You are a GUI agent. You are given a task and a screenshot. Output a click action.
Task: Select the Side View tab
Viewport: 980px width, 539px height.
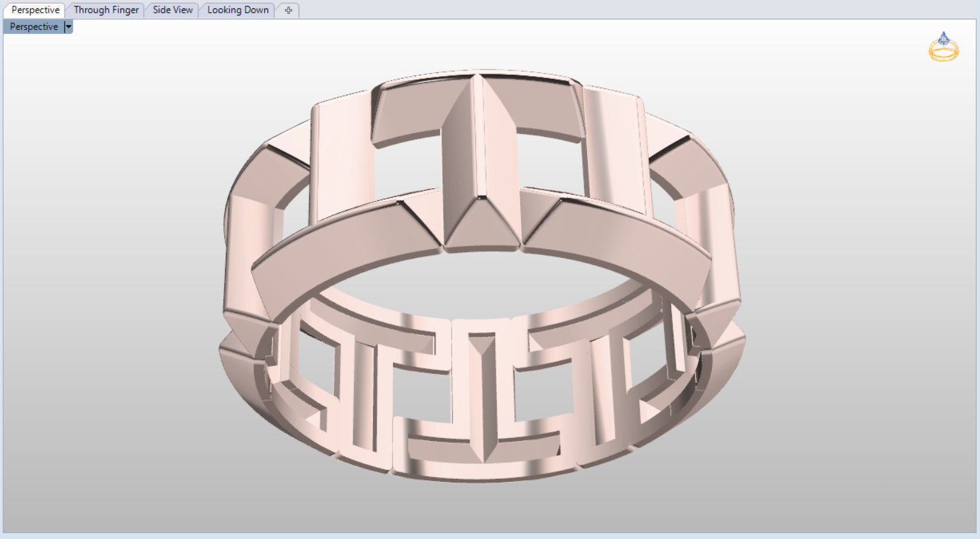point(173,10)
